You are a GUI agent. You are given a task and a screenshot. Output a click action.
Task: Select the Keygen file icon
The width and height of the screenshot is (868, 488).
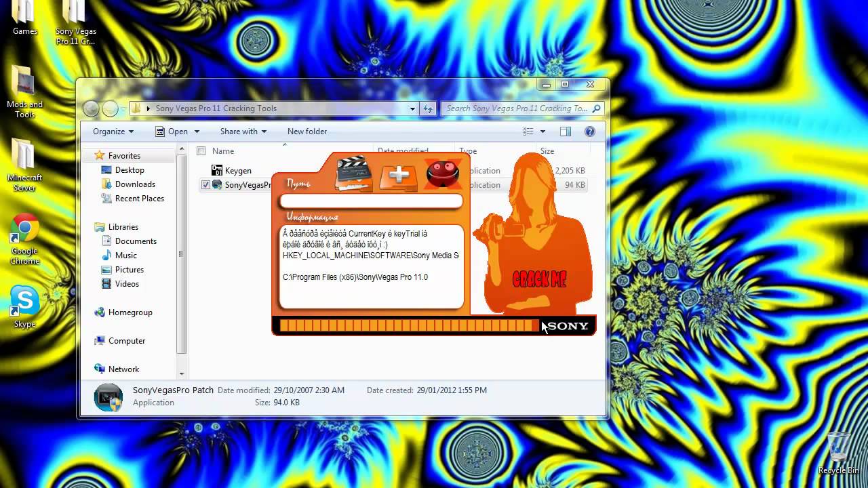pos(217,171)
